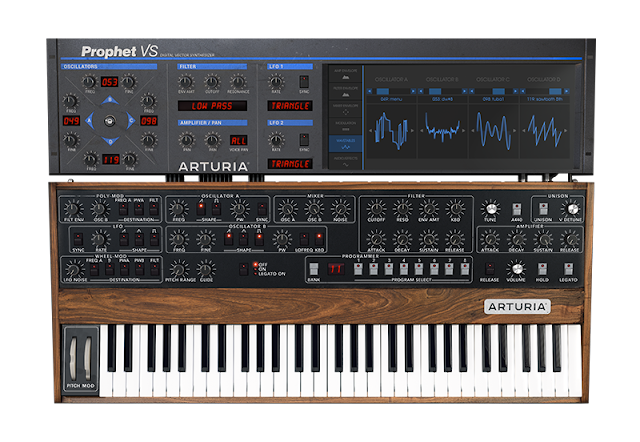The height and width of the screenshot is (442, 640).
Task: Select Program 8 button
Action: (464, 269)
